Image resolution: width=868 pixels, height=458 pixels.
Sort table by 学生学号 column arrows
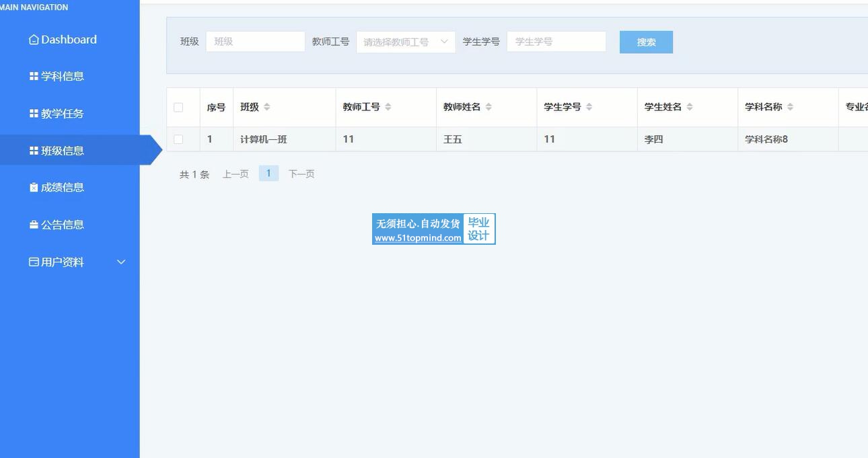589,107
